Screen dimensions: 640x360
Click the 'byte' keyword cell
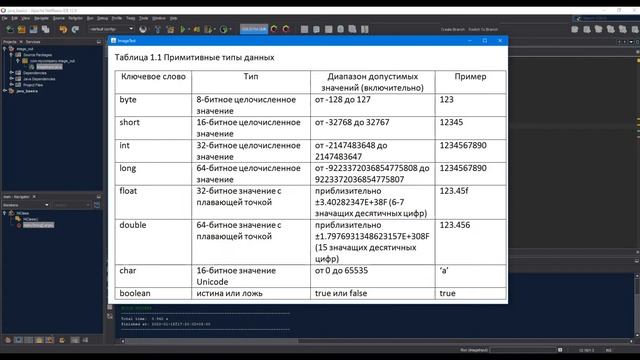point(153,105)
